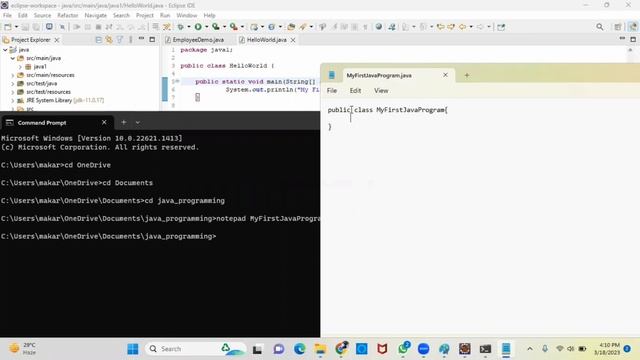The image size is (640, 360).
Task: Click the Back navigation arrow in Eclipse toolbar
Action: [462, 27]
